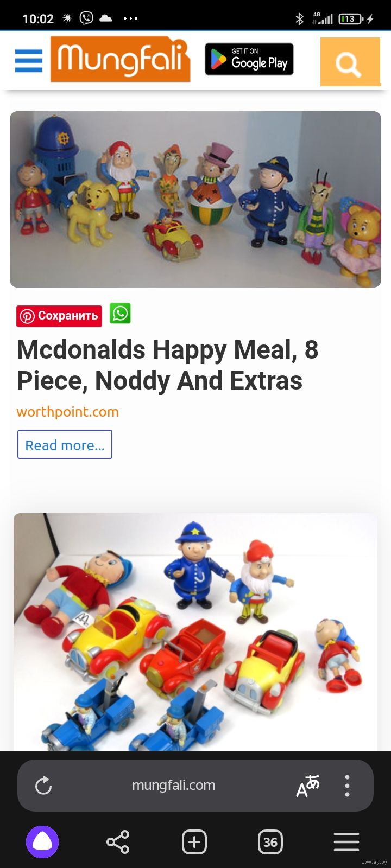
Task: Open the browser main menu lines icon
Action: pos(346,842)
